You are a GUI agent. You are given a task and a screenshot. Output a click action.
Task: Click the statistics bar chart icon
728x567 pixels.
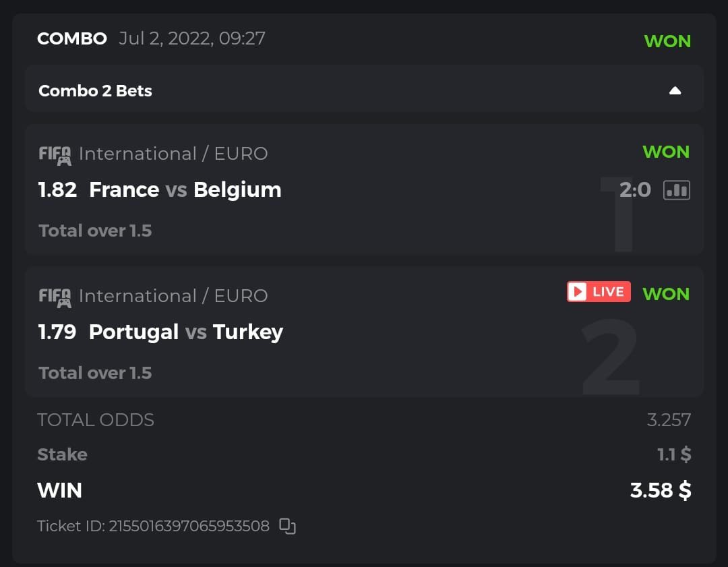click(676, 190)
